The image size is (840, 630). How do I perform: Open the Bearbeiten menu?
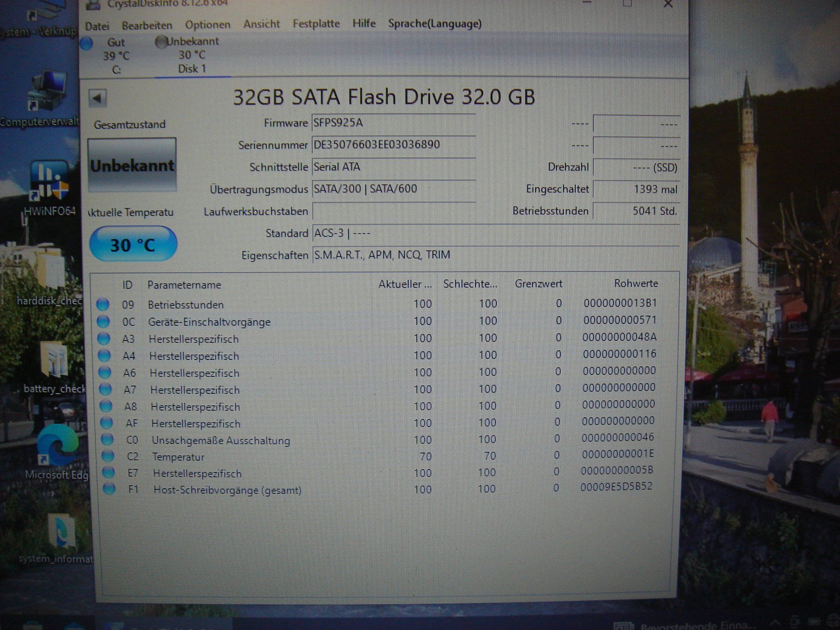coord(147,25)
